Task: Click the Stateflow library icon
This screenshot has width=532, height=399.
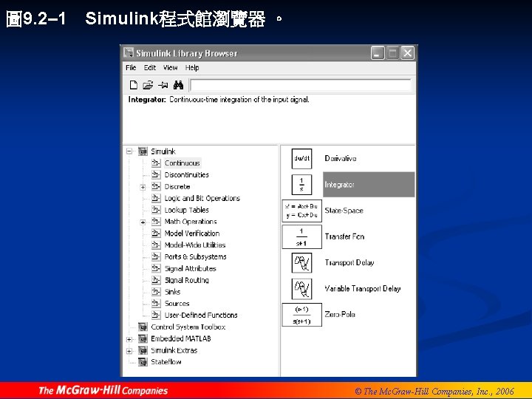Action: (143, 362)
